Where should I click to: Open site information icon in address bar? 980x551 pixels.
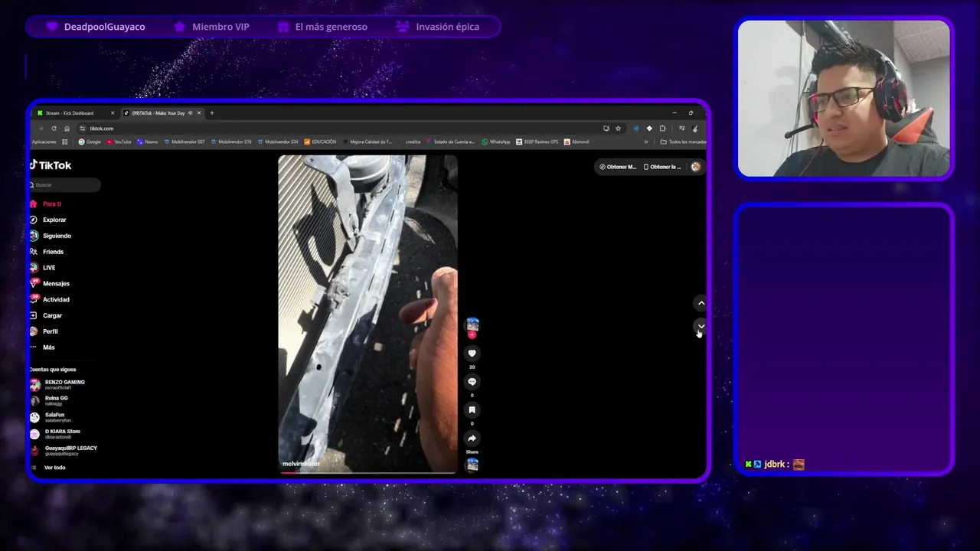83,129
